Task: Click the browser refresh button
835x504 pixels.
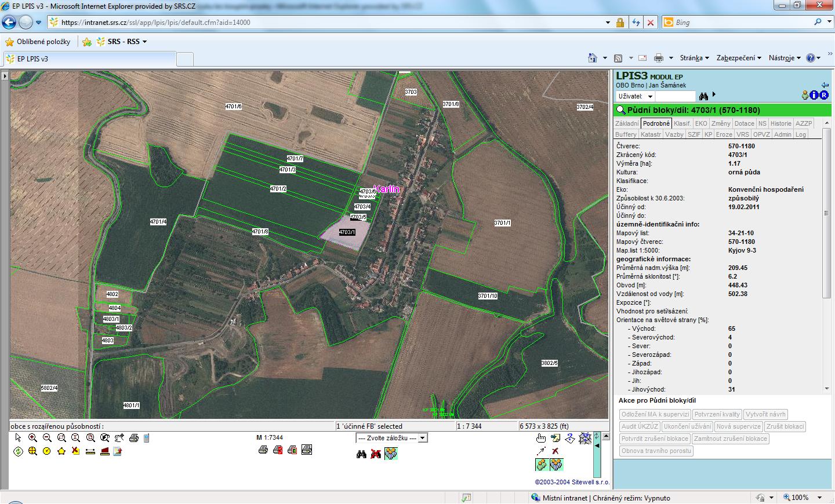Action: 636,23
